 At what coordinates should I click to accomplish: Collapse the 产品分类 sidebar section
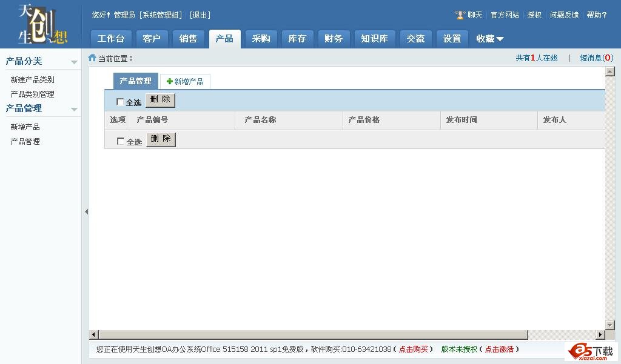pyautogui.click(x=74, y=62)
